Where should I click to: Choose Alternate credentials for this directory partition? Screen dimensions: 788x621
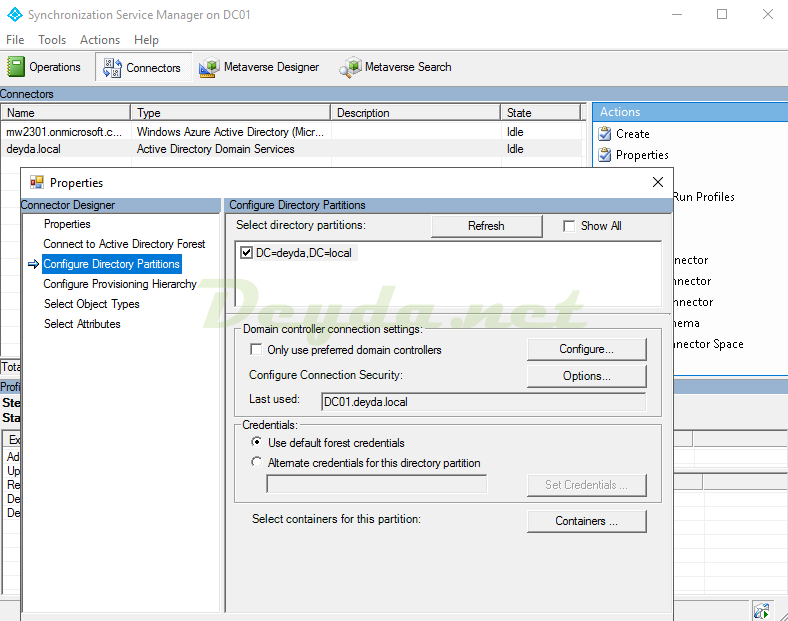257,463
